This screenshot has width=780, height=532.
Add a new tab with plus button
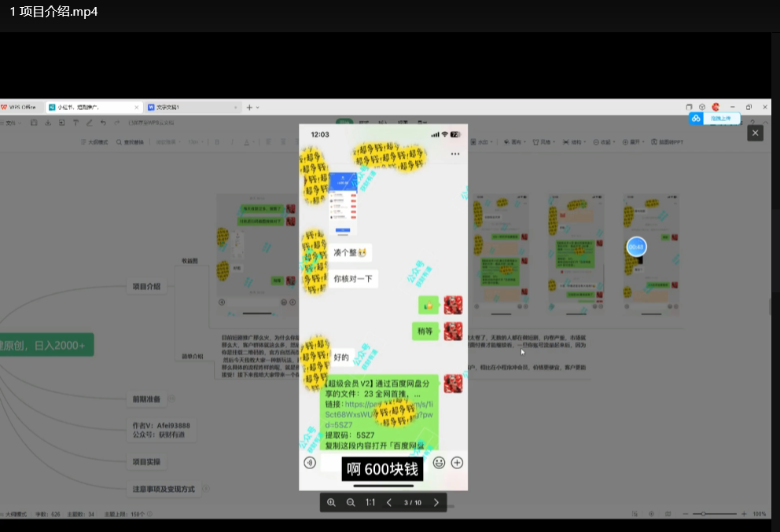click(249, 108)
